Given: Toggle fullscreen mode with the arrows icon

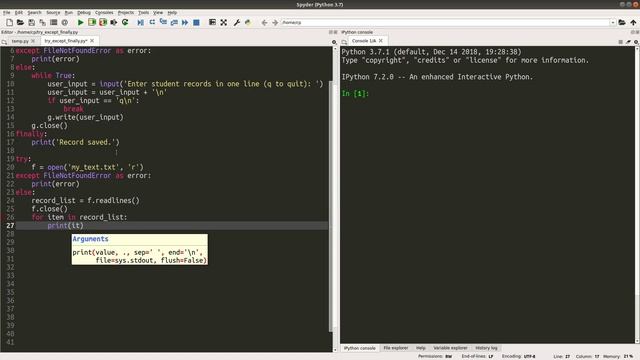Looking at the screenshot, I should 224,22.
